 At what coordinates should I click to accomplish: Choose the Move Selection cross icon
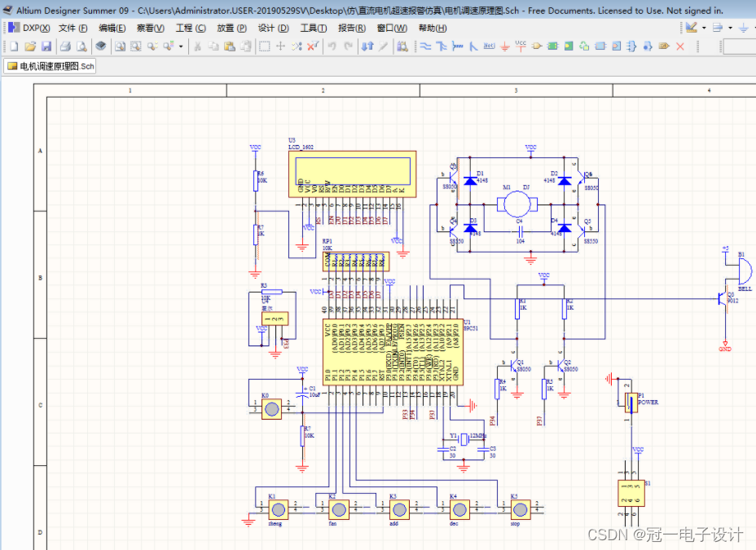coord(280,46)
